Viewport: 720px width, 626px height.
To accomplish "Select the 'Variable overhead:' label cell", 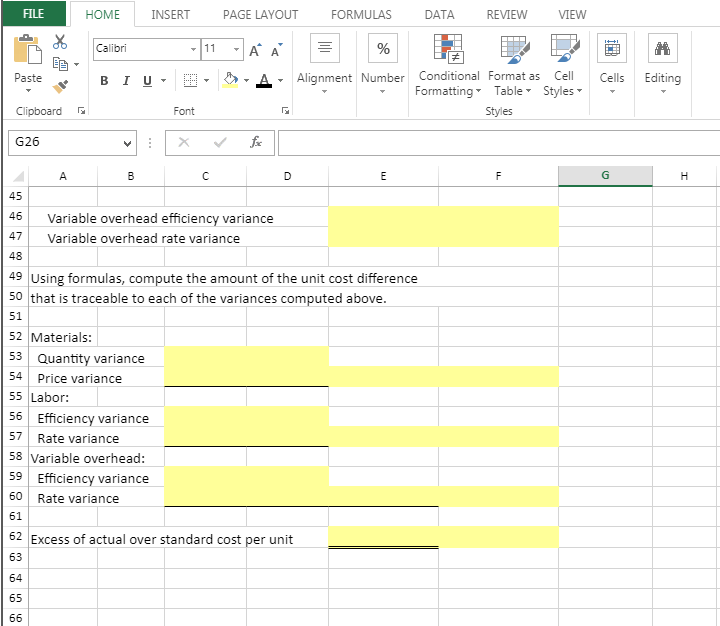I will tap(88, 458).
